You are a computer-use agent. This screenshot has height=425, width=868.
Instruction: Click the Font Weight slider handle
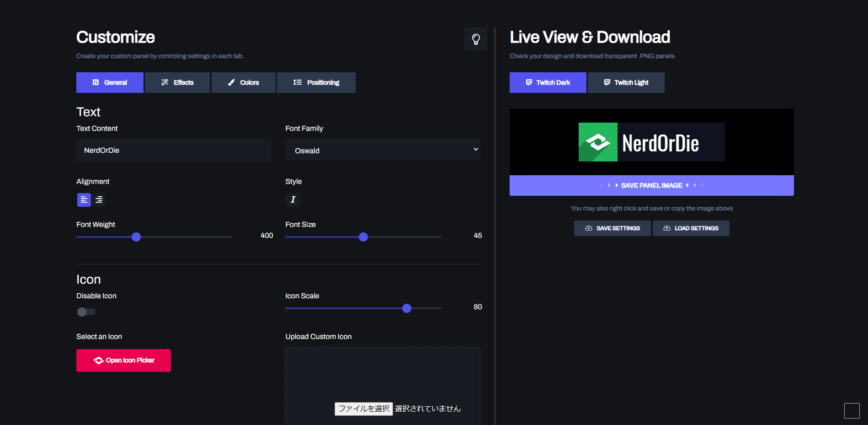point(136,237)
